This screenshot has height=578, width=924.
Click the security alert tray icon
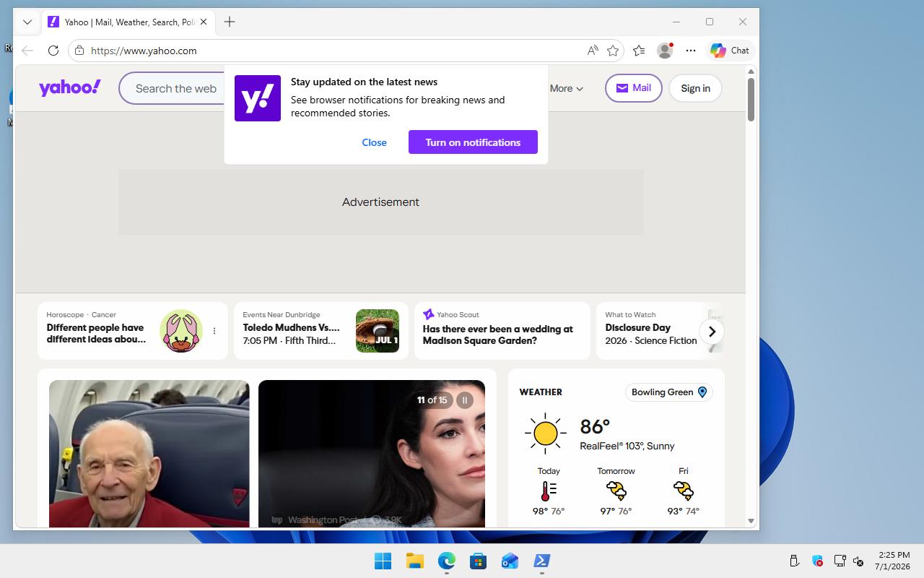coord(817,561)
